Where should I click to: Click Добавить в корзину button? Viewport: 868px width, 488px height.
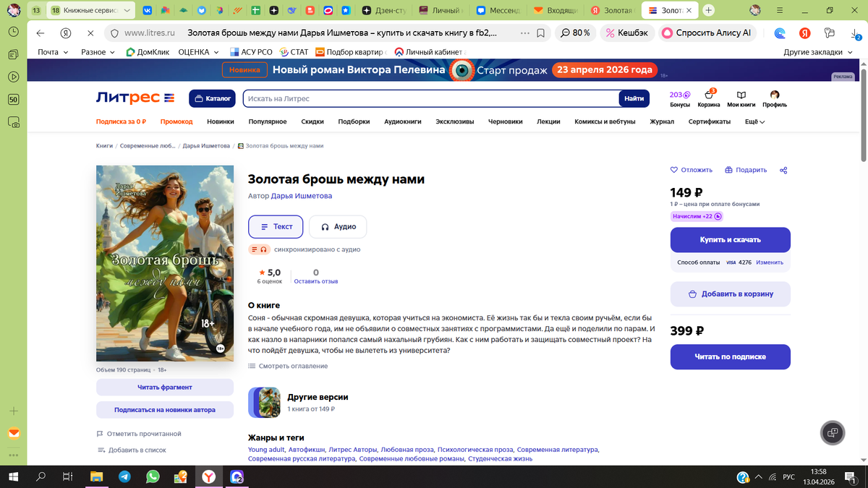click(731, 294)
